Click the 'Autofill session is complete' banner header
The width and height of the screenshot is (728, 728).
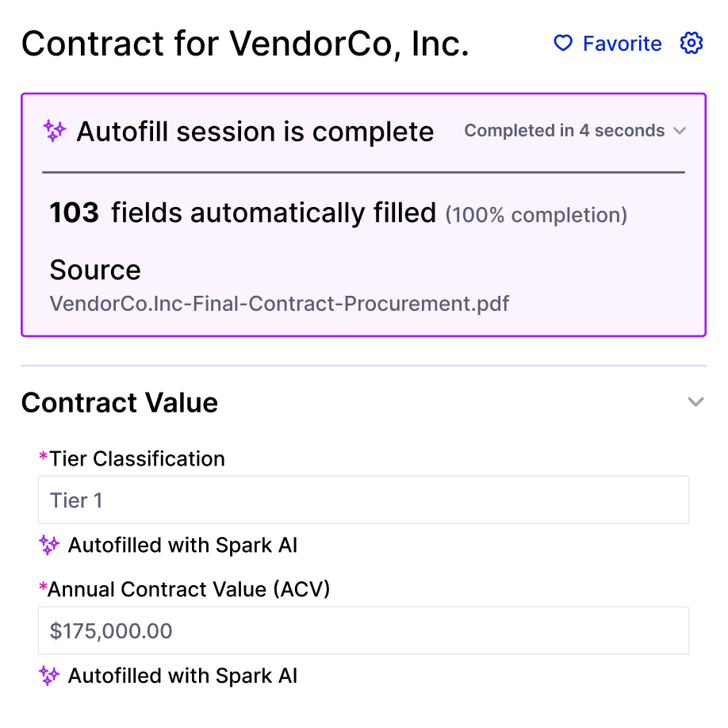click(x=255, y=131)
